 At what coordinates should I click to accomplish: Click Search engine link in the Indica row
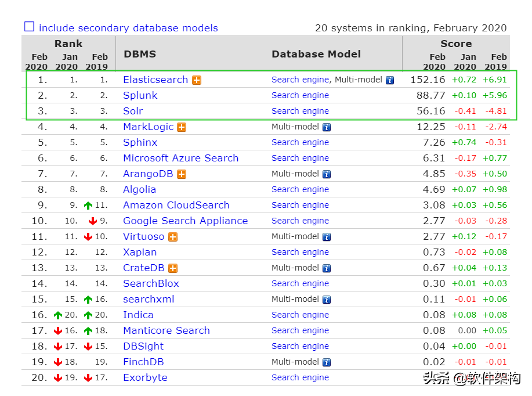[x=300, y=315]
